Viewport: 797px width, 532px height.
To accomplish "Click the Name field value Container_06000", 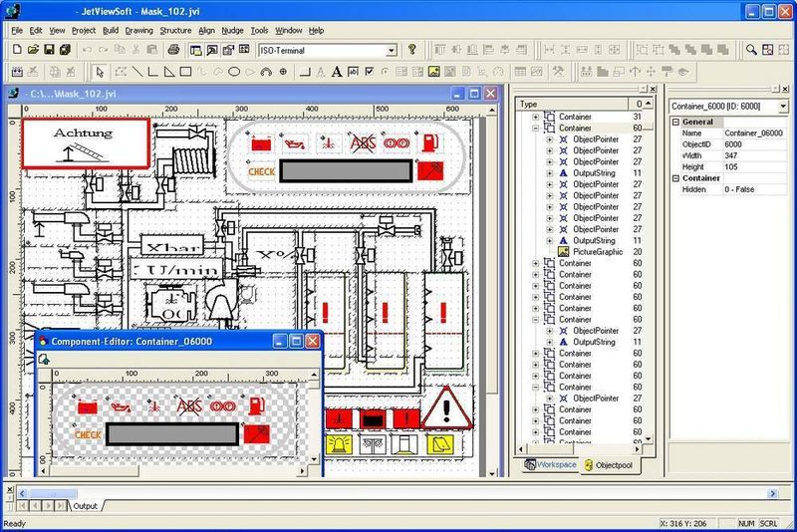I will coord(754,133).
